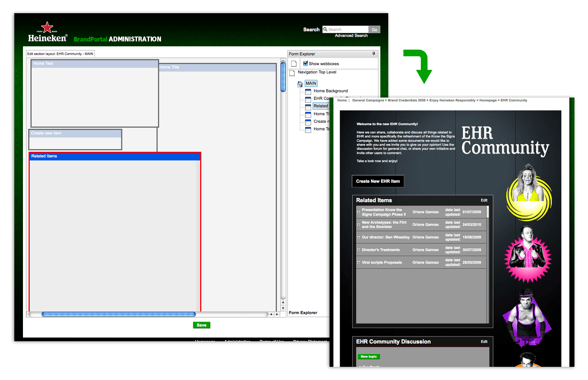
Task: Click the webbox icon for EHR Community Discussion
Action: click(x=308, y=99)
